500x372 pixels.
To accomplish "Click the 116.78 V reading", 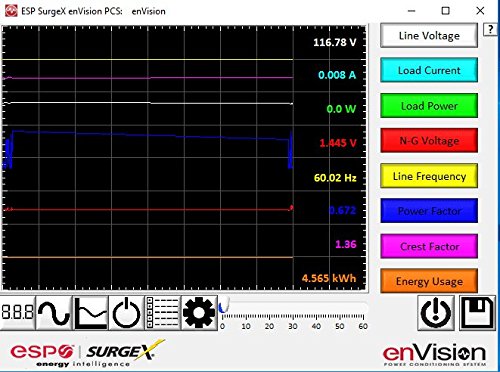I will pos(334,42).
